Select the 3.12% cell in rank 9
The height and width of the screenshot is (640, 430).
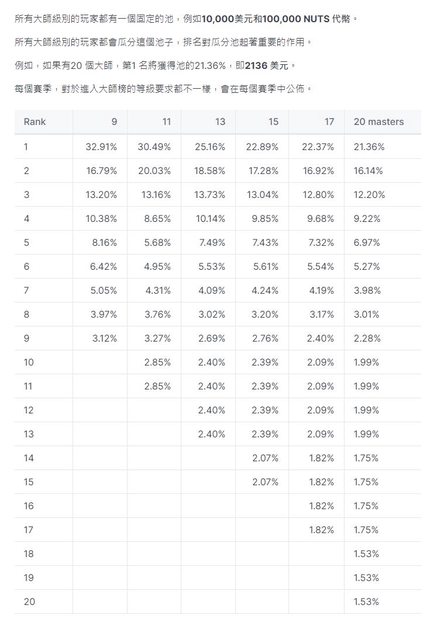(104, 338)
